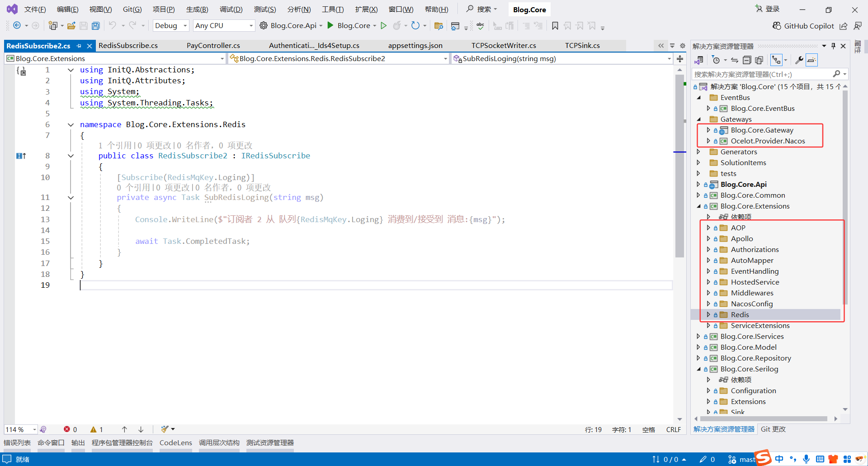
Task: Open the CodeLens tool window tab
Action: click(x=176, y=443)
